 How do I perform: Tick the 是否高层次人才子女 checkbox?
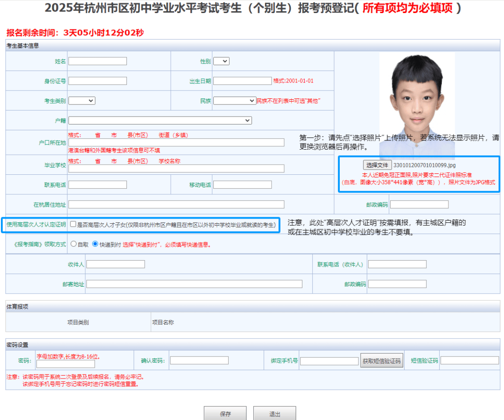tap(73, 224)
